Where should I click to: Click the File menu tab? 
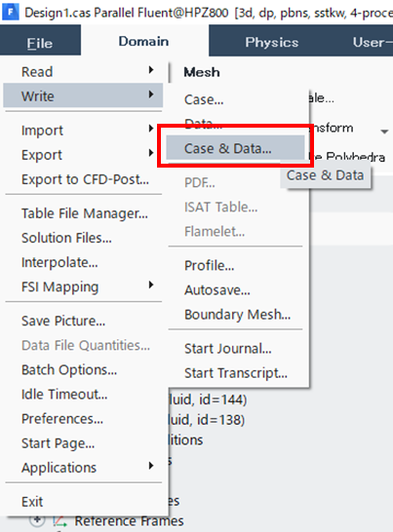click(40, 43)
